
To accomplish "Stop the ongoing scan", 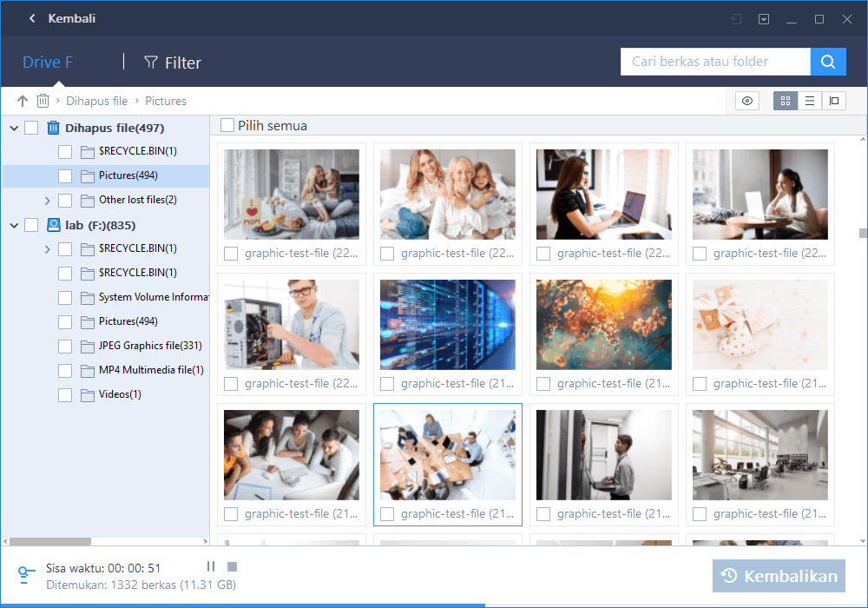I will click(x=231, y=565).
